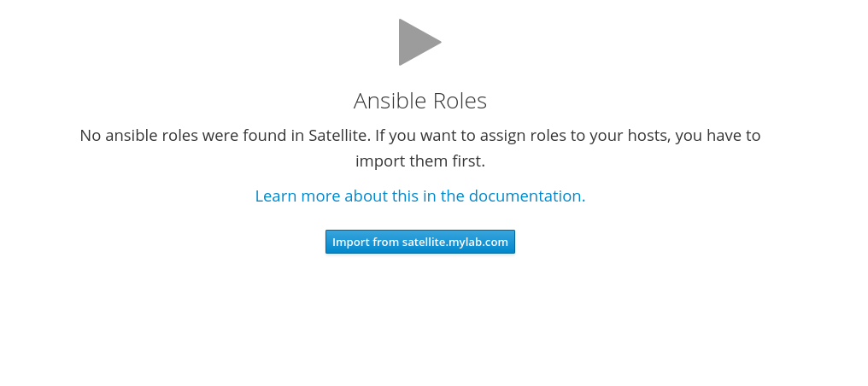Select the Ansible Roles heading
The image size is (868, 386).
pos(420,101)
